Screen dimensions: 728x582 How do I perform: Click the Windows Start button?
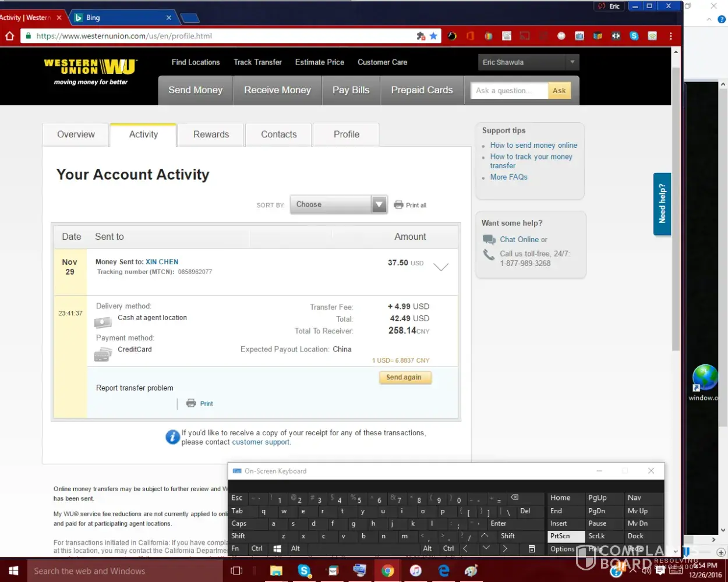tap(13, 571)
